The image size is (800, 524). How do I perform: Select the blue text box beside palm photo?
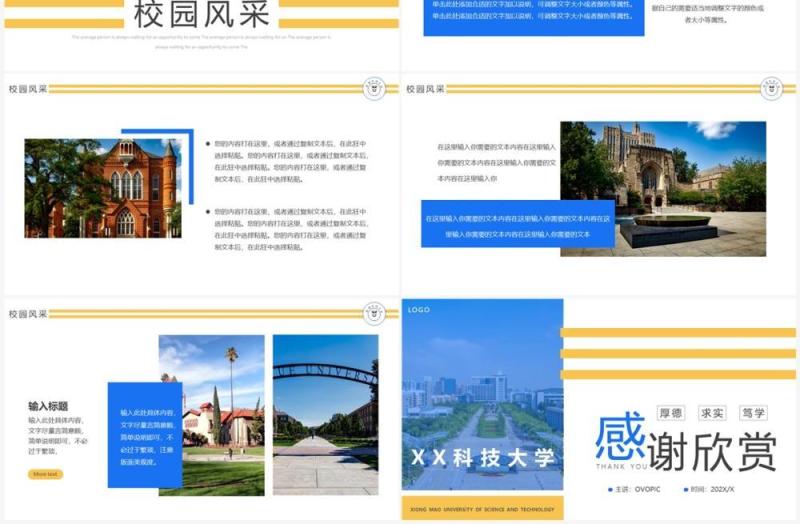click(145, 435)
